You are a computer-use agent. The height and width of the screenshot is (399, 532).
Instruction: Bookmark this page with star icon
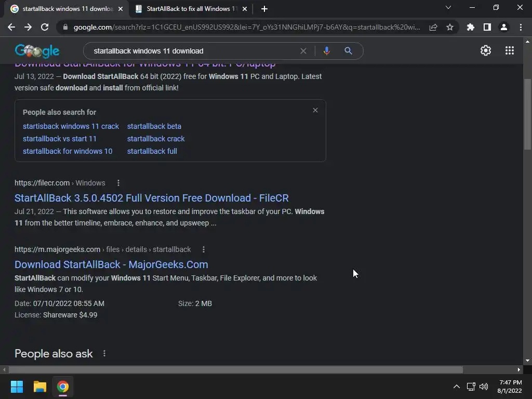(x=450, y=27)
